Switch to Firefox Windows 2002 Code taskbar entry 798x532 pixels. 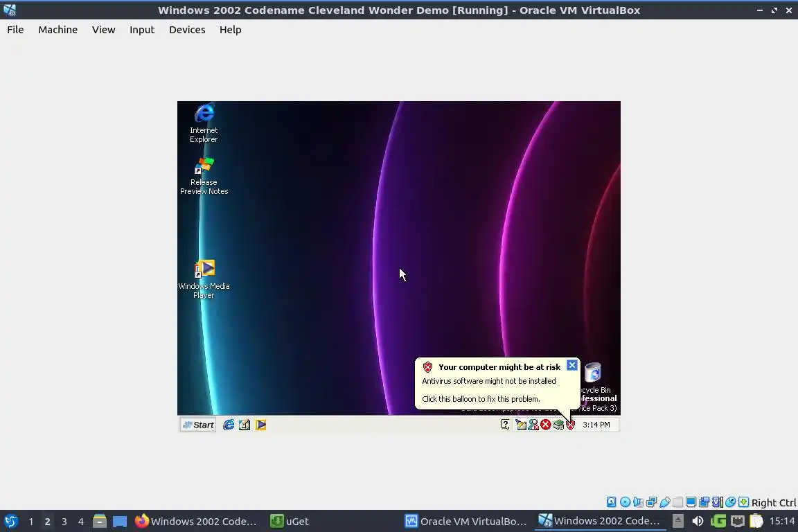tap(196, 522)
